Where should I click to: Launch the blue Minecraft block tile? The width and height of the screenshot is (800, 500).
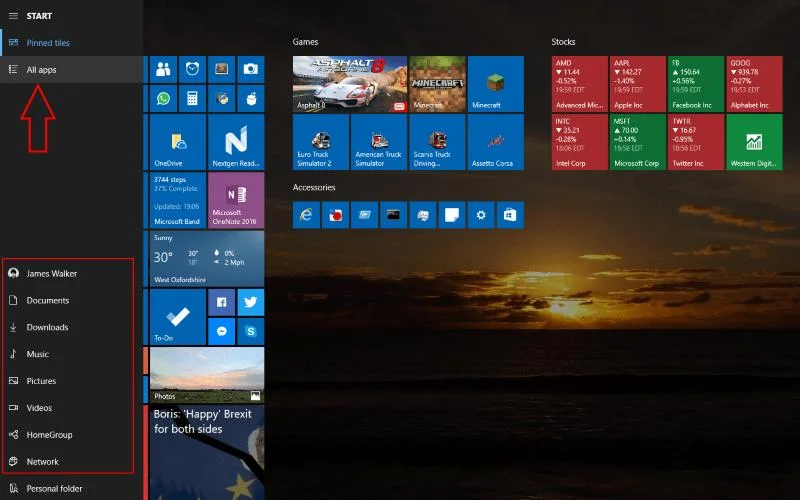[496, 84]
